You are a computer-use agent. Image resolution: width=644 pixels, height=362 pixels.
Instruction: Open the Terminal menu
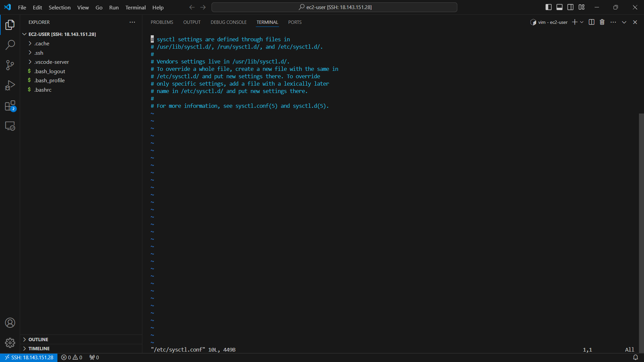pos(135,7)
